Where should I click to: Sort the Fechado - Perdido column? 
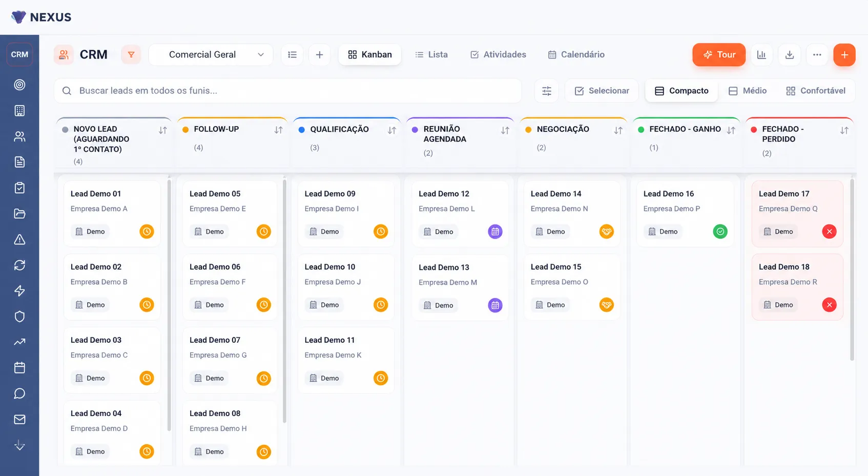844,130
